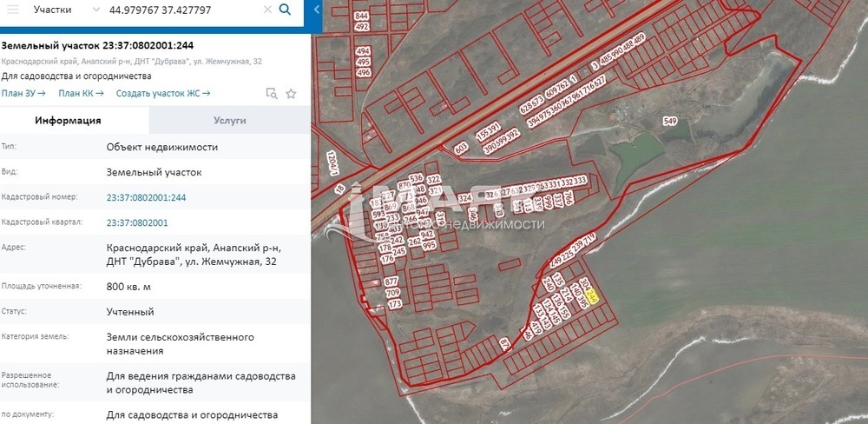The height and width of the screenshot is (424, 868).
Task: Clear the search field with X icon
Action: click(x=267, y=10)
